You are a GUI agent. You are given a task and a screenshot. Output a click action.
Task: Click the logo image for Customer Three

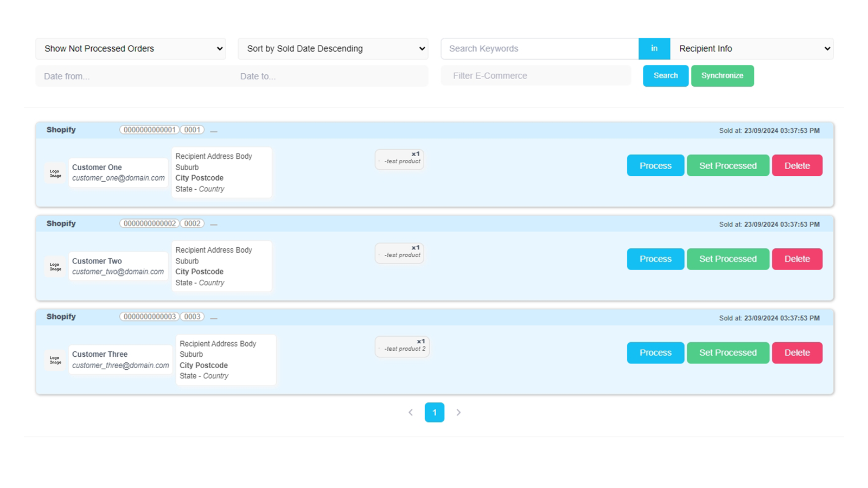pos(55,360)
